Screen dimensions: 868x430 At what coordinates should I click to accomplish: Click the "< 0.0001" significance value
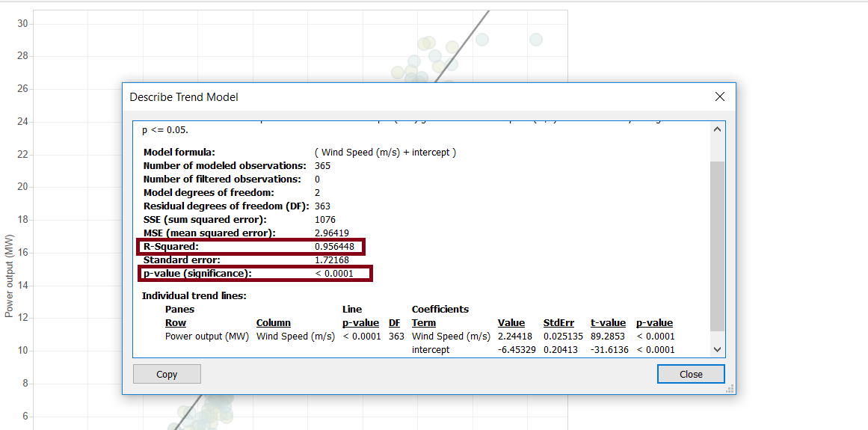tap(334, 274)
